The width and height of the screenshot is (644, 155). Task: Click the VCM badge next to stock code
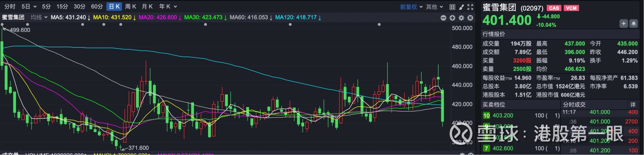pos(571,8)
